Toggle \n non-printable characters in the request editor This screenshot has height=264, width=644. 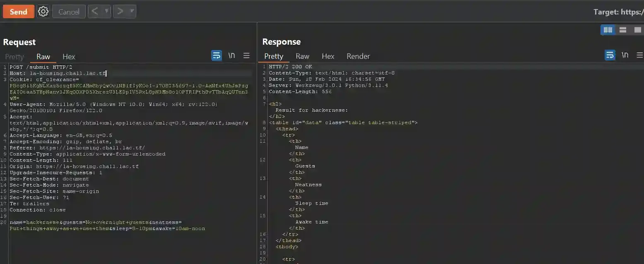click(x=231, y=55)
